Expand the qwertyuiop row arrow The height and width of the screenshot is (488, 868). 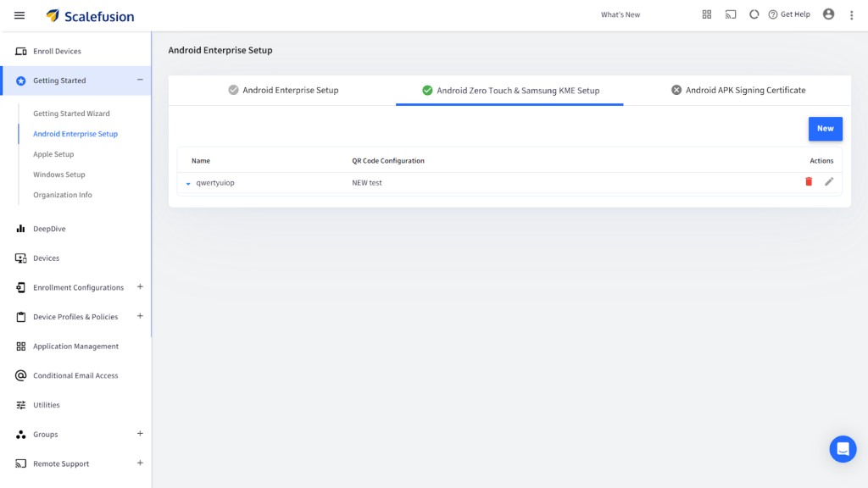click(x=188, y=183)
